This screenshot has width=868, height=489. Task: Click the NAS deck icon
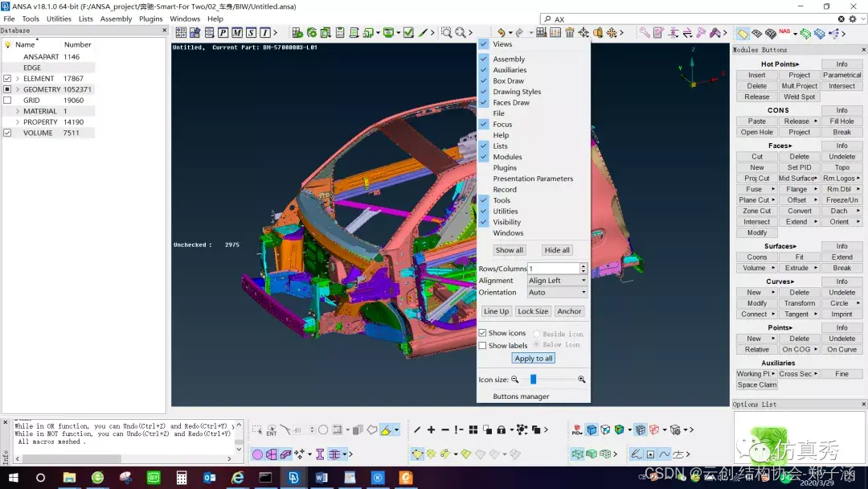784,32
